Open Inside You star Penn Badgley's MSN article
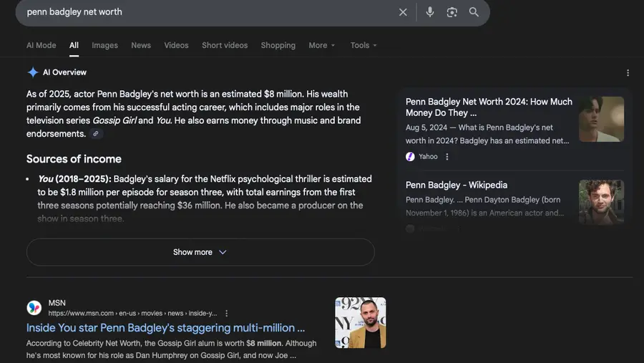The image size is (644, 363). click(x=165, y=328)
